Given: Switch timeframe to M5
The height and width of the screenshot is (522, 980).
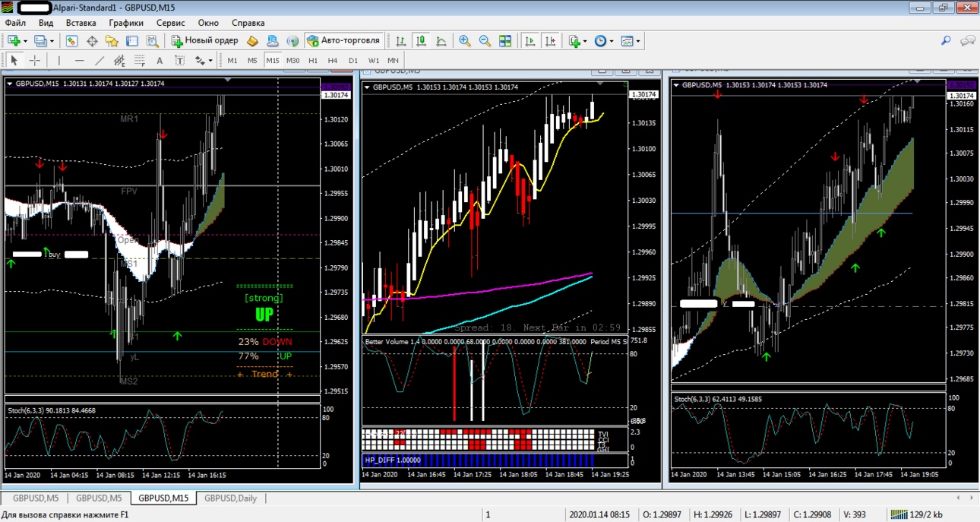Looking at the screenshot, I should (252, 60).
